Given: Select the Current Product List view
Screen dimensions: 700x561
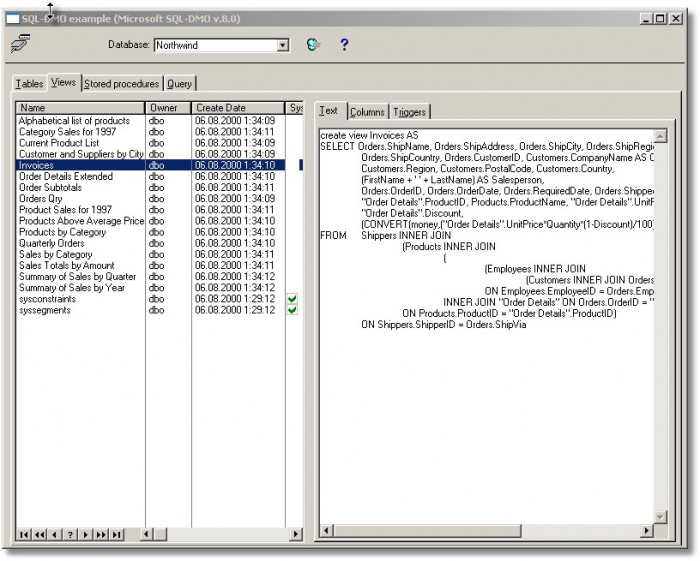Looking at the screenshot, I should [x=59, y=143].
